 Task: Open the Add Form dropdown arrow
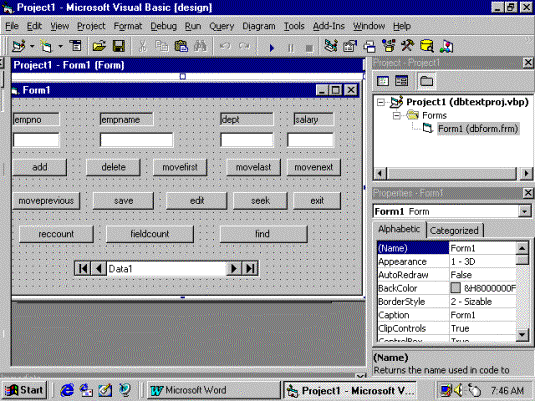[x=60, y=46]
